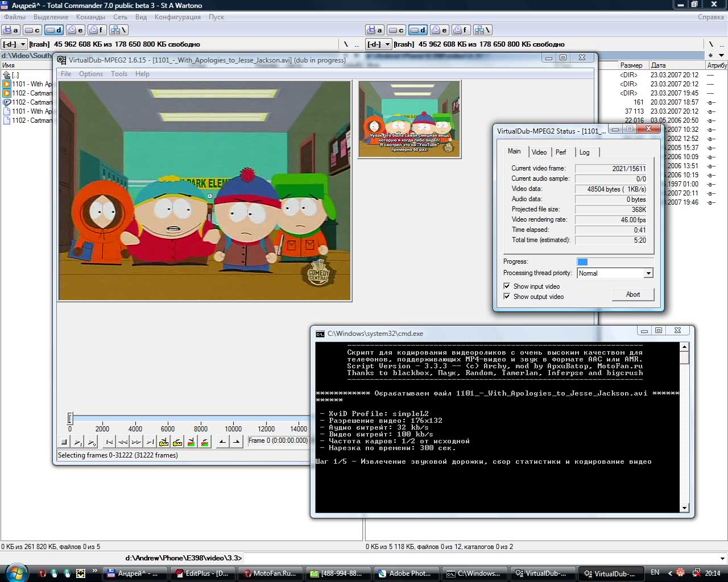Select drive a in right Total Commander panel

click(375, 30)
